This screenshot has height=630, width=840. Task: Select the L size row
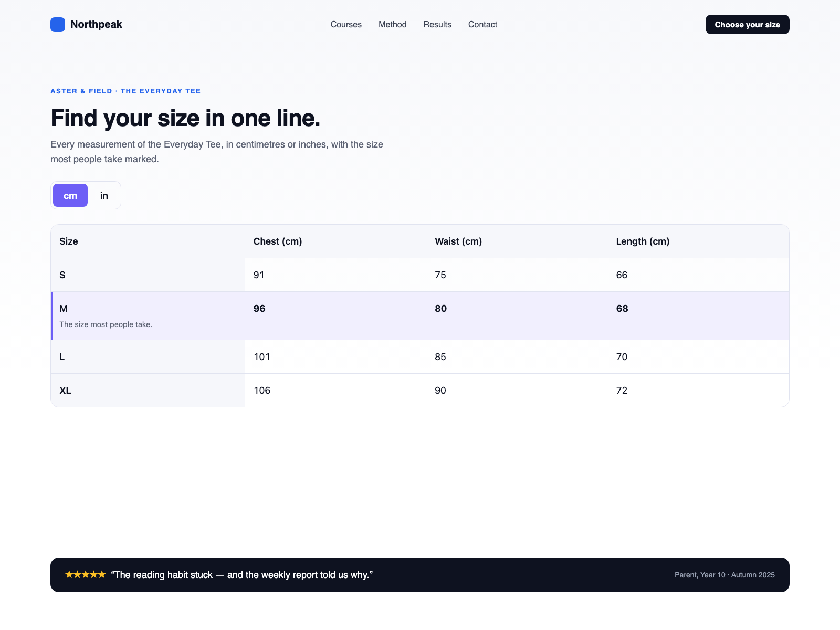pos(420,357)
